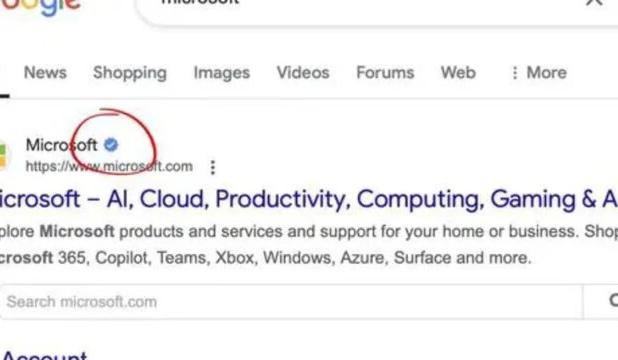Click the blue verified badge beside Microsoft
The image size is (618, 360).
point(111,145)
